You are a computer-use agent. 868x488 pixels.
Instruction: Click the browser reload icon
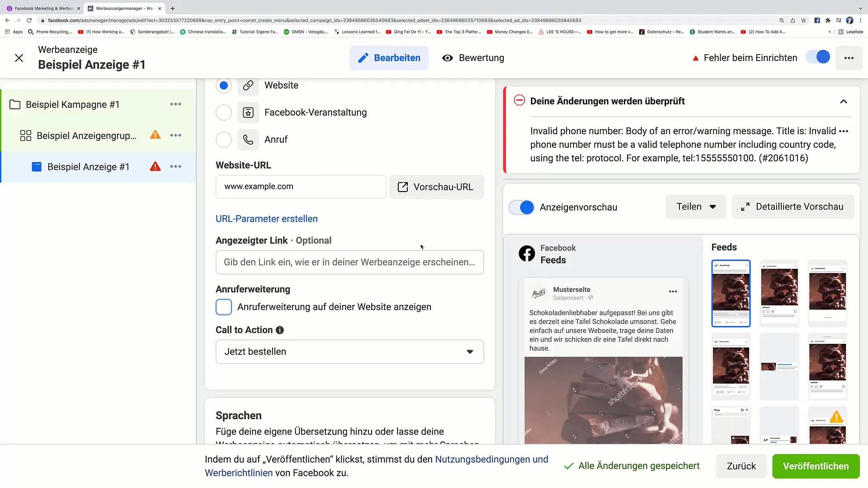click(x=29, y=20)
